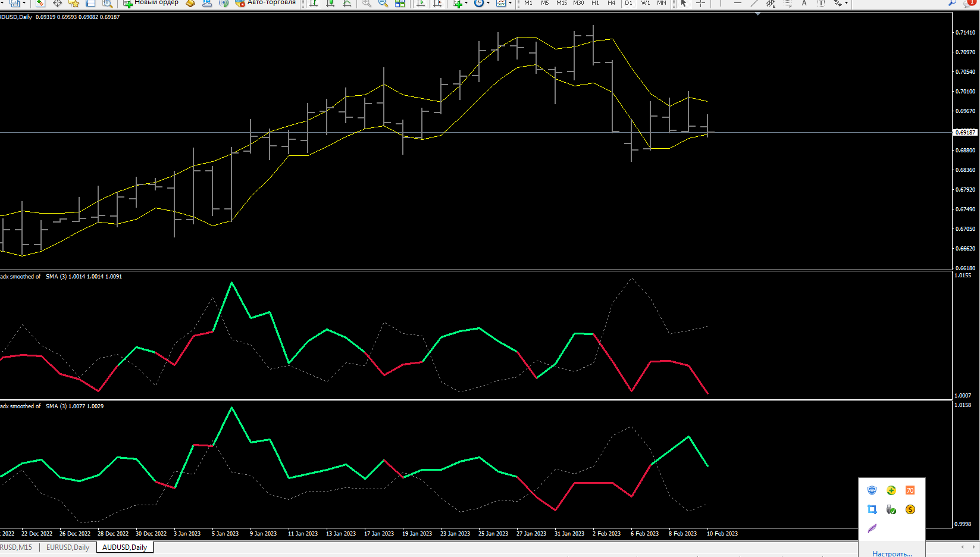Switch chart timeframe to H4
Viewport: 980px width, 557px height.
click(611, 3)
